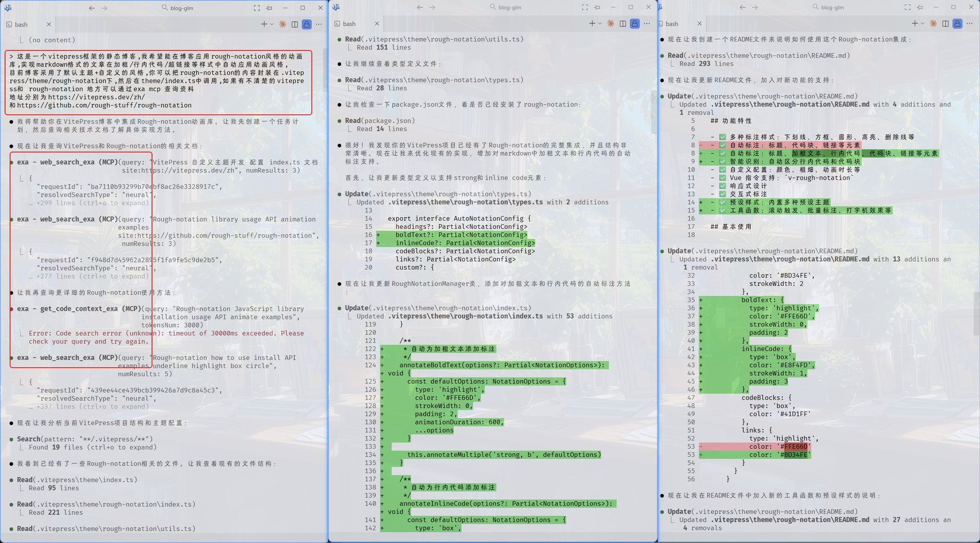Viewport: 980px width, 543px height.
Task: Click the app logo in the middle window
Action: (x=336, y=7)
